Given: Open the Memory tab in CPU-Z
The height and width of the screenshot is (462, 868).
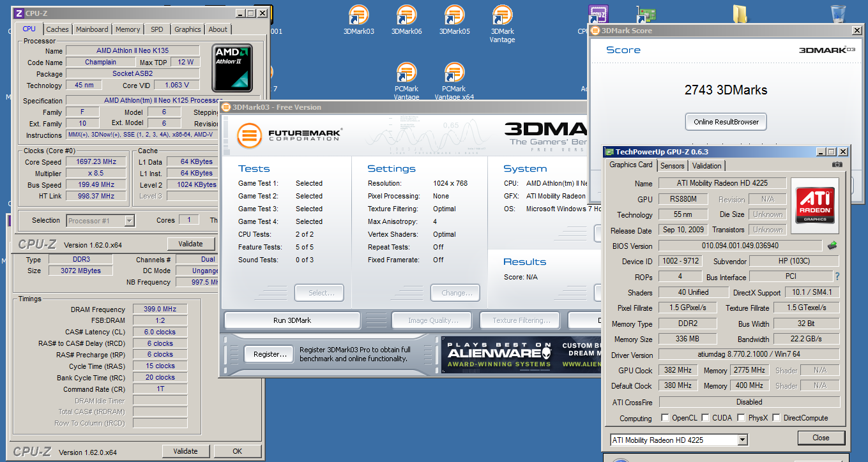Looking at the screenshot, I should [128, 29].
